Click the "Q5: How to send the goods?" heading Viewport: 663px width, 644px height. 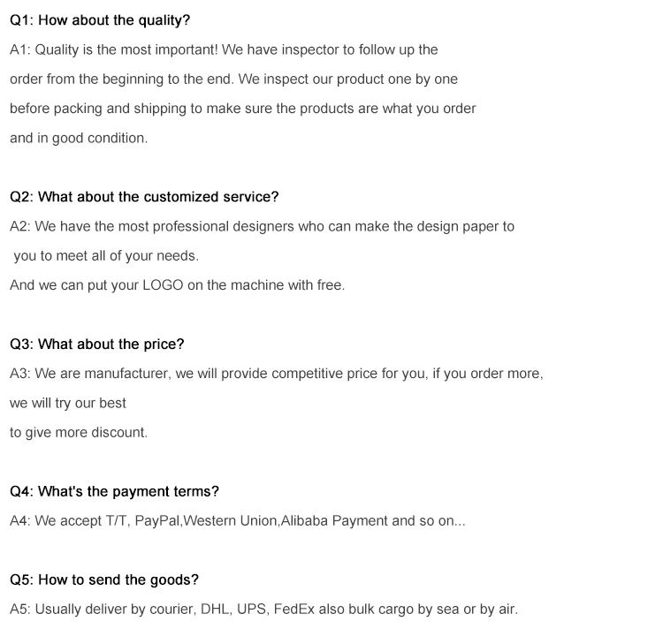pos(104,580)
